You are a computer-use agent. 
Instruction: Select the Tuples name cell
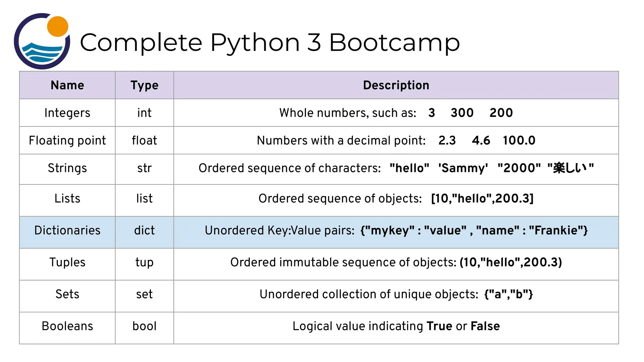pos(67,262)
